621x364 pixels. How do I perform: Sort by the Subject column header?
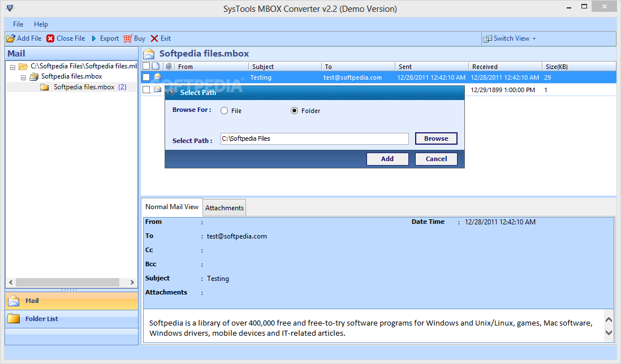coord(284,67)
